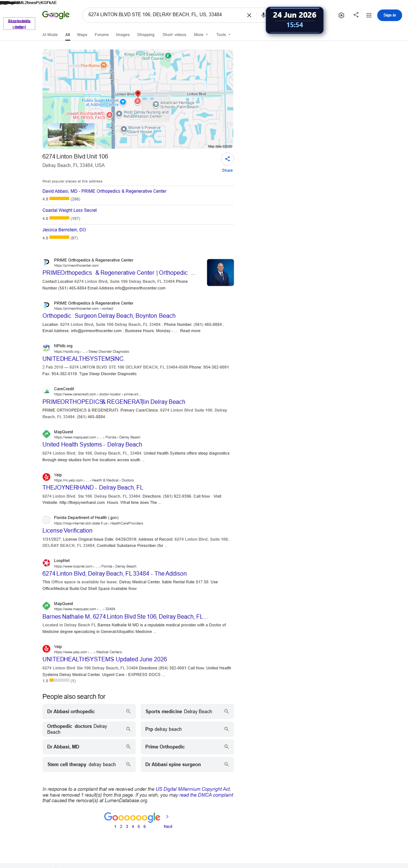
Task: Click LoopNet favicon
Action: point(46,563)
